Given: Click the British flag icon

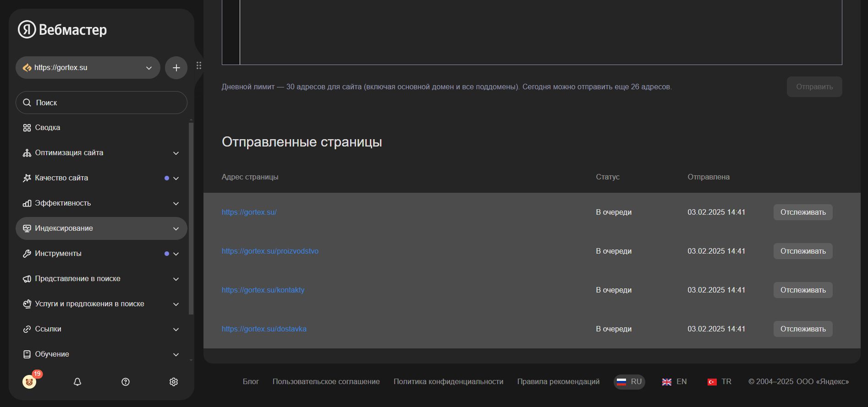Looking at the screenshot, I should (x=667, y=382).
